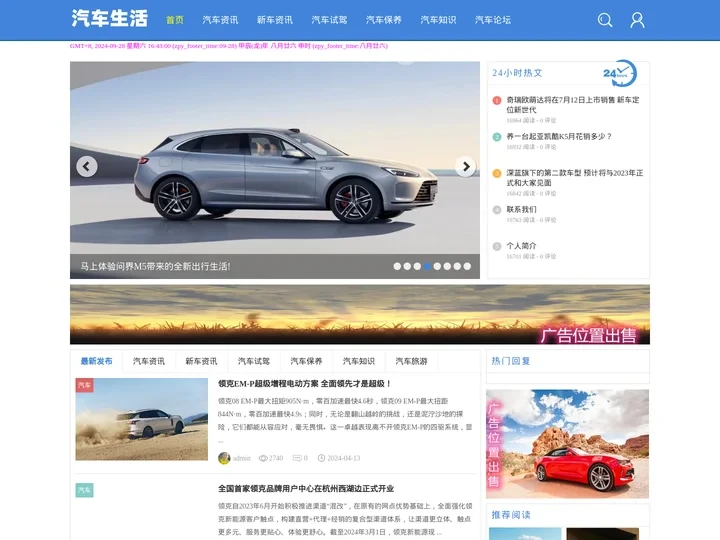Open 首页 in the top navigation
720x540 pixels.
pyautogui.click(x=174, y=20)
